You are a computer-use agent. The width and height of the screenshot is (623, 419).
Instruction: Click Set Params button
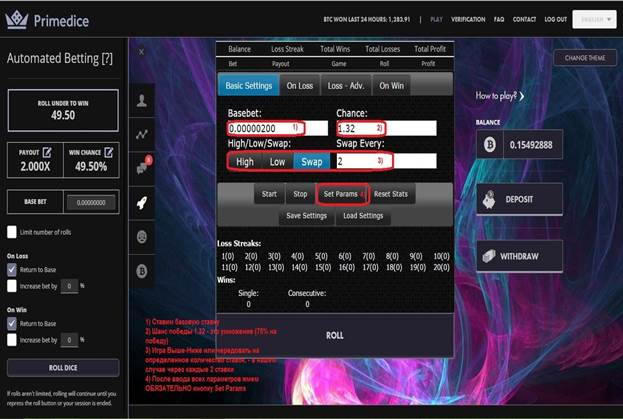[x=342, y=194]
